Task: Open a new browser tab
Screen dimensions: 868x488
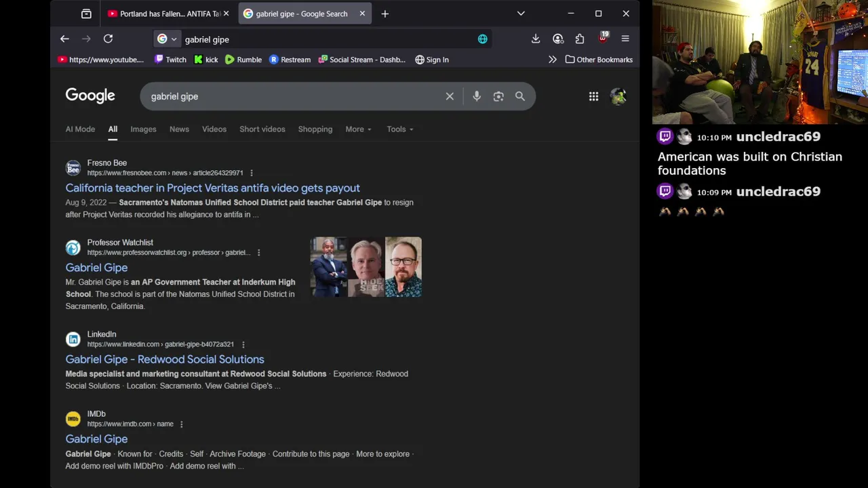Action: click(x=384, y=14)
